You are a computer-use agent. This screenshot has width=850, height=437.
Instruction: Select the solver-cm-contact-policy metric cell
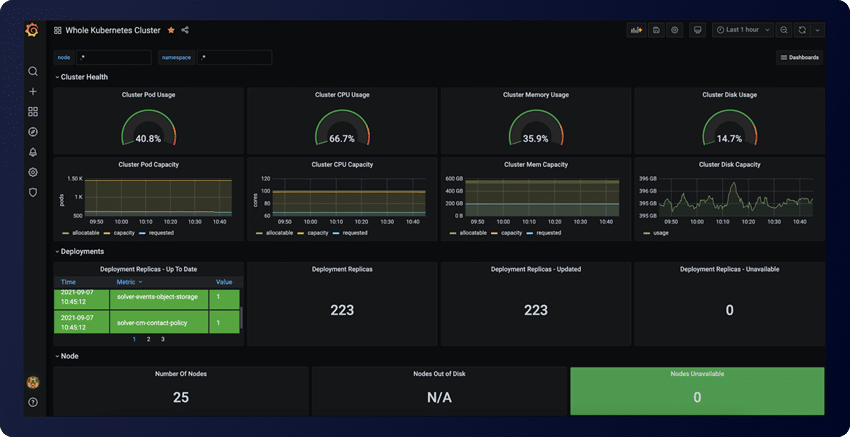pyautogui.click(x=159, y=323)
